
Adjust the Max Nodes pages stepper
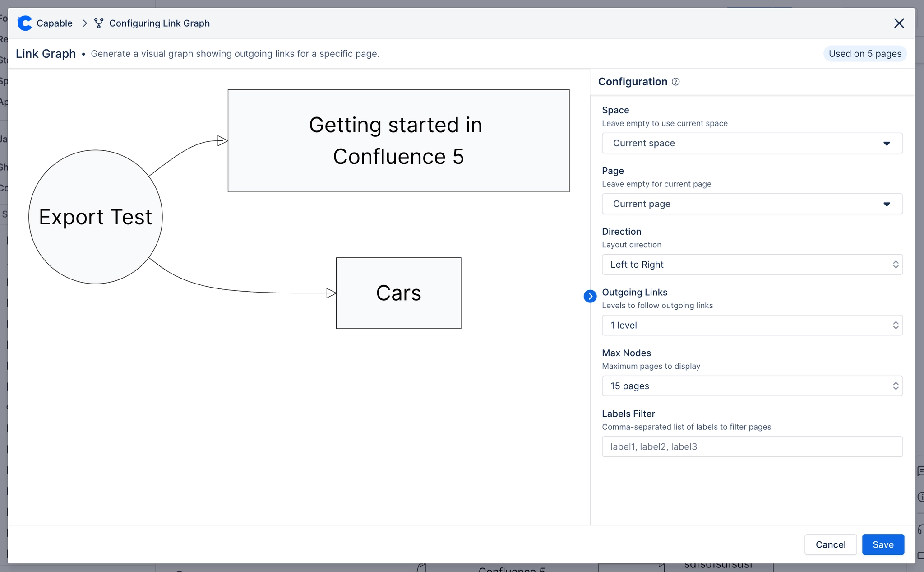896,386
